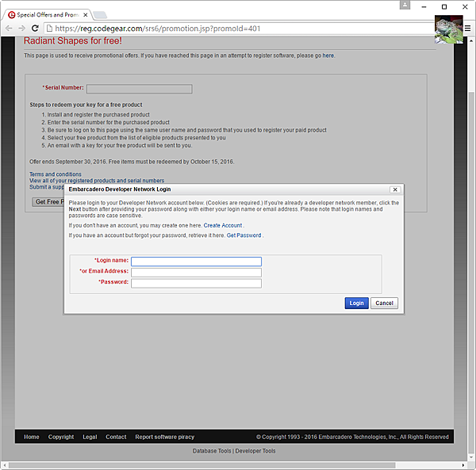Click the user profile icon in title bar
This screenshot has height=470, width=476.
pyautogui.click(x=405, y=6)
